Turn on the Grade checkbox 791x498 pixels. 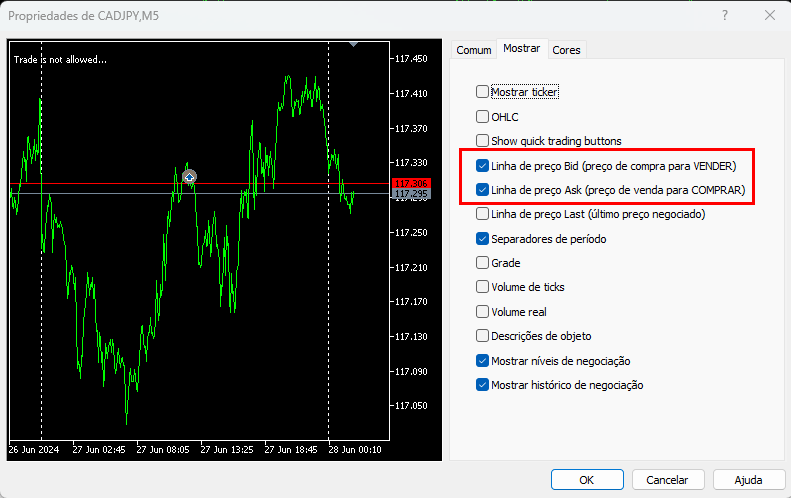[x=482, y=263]
